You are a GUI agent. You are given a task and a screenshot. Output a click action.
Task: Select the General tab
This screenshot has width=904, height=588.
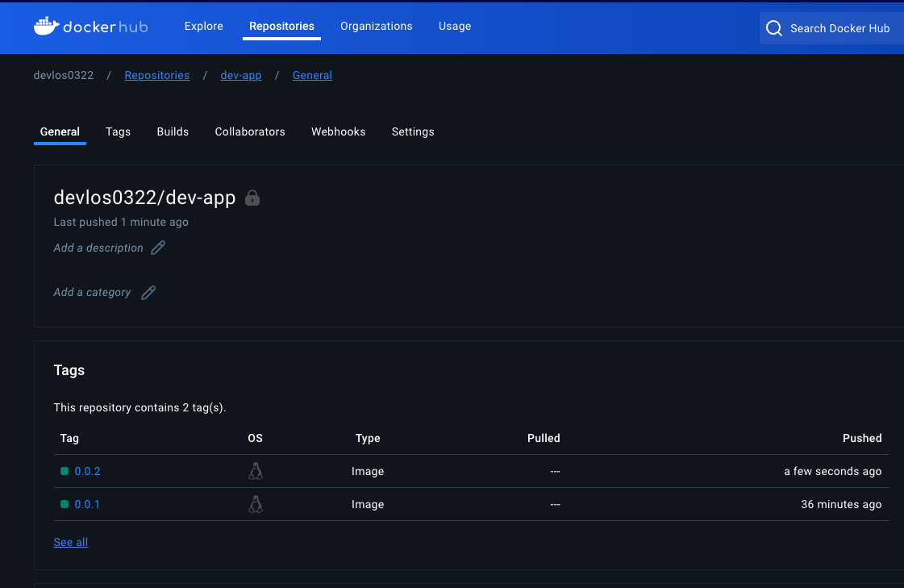[60, 131]
